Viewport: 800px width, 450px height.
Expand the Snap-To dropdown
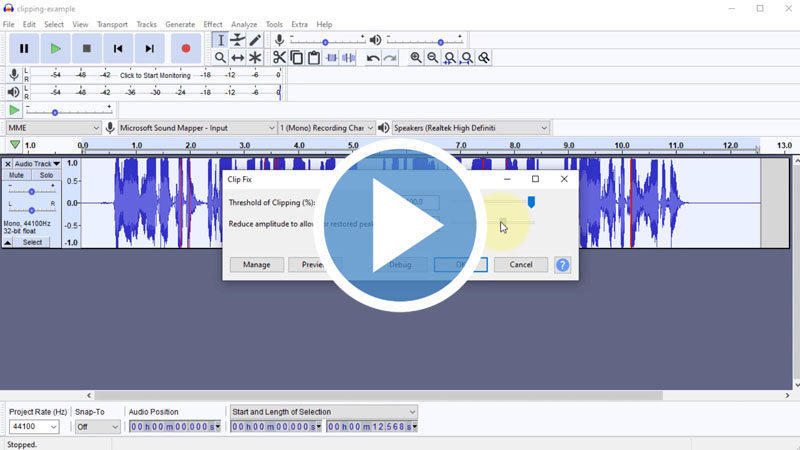[97, 427]
